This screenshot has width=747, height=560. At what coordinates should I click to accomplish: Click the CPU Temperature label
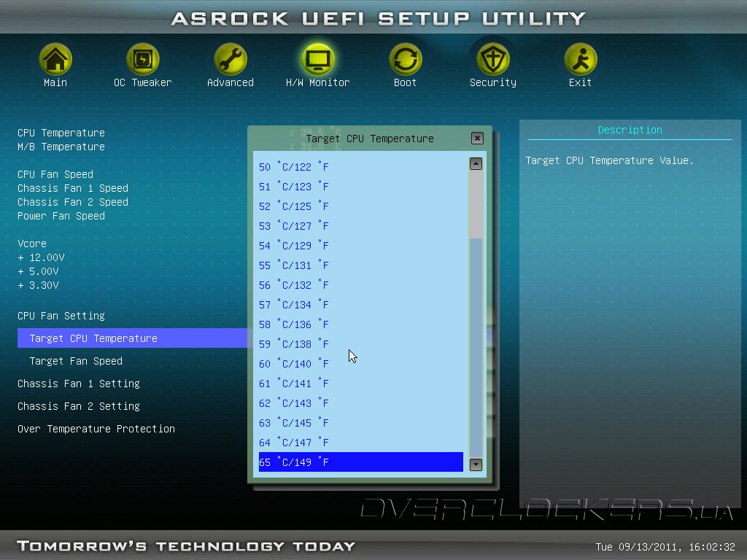point(61,133)
